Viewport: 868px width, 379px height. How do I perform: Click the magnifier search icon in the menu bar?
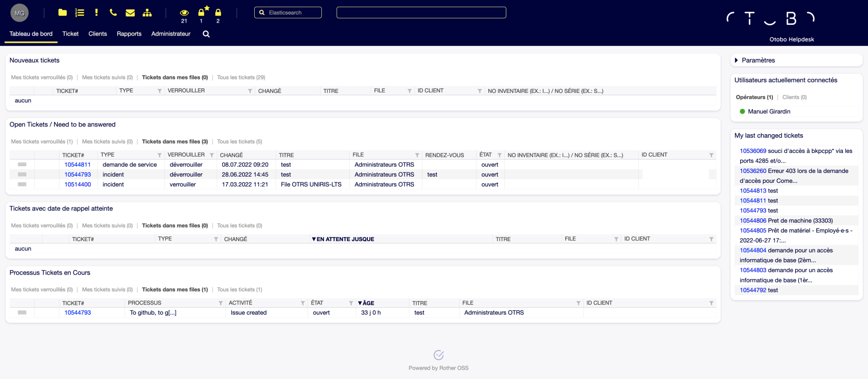point(206,34)
